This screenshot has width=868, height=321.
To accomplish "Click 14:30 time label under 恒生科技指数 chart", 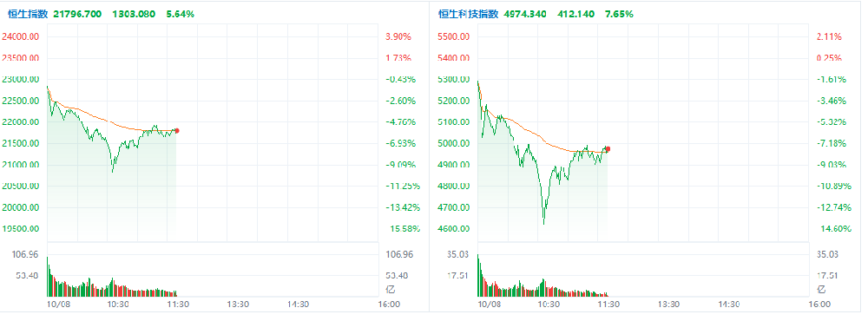I will click(x=728, y=304).
